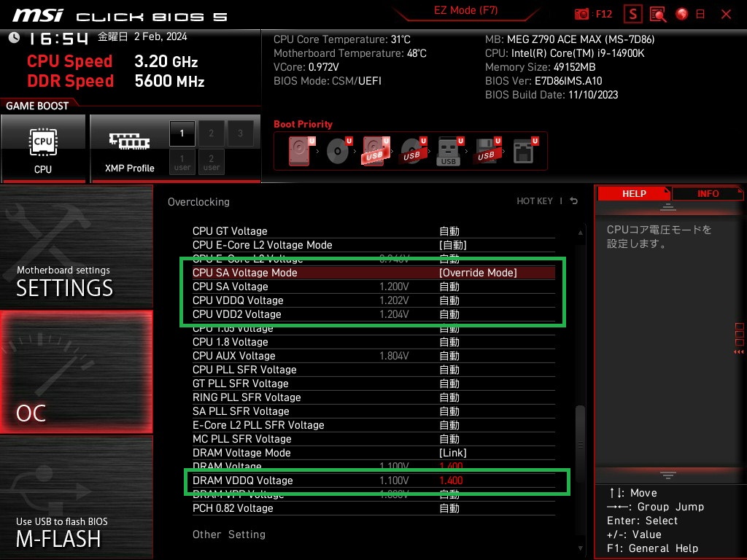Click the DDR Speed 5600 MHz readout
Viewport: 747px width, 560px height.
click(x=116, y=81)
